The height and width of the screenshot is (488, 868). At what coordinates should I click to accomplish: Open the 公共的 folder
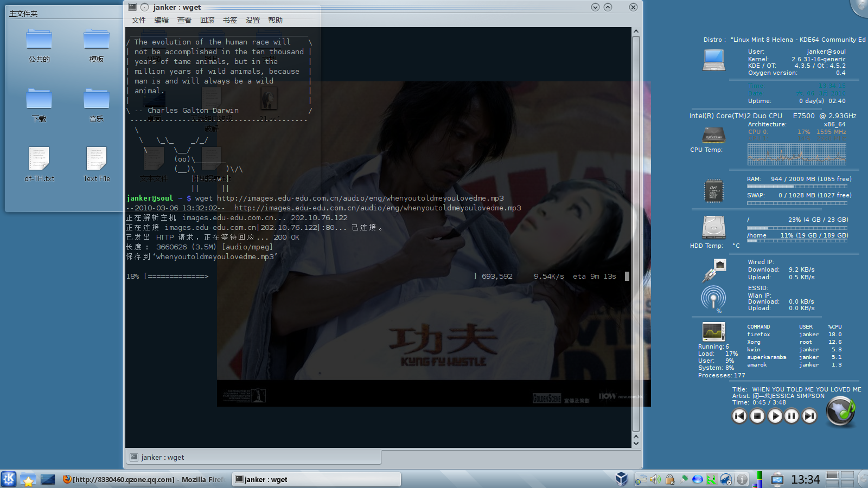39,46
